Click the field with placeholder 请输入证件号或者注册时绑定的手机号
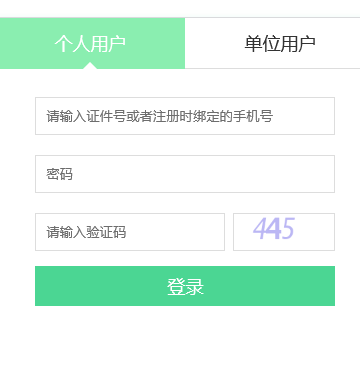Screen dimensions: 360x371 tap(185, 116)
